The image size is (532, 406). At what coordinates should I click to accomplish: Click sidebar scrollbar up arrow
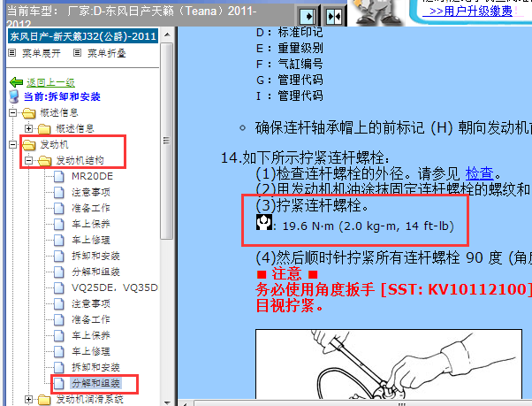pos(167,35)
